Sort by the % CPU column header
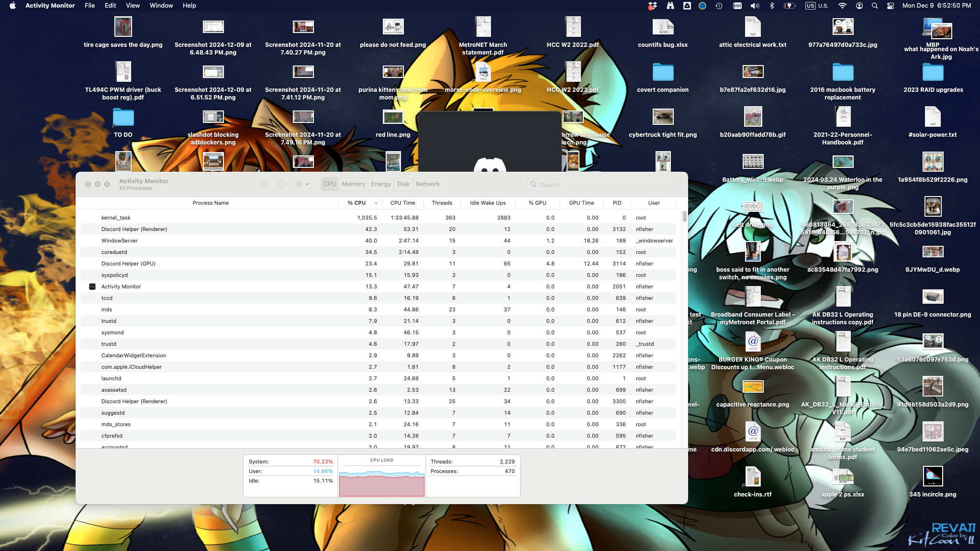 click(357, 203)
